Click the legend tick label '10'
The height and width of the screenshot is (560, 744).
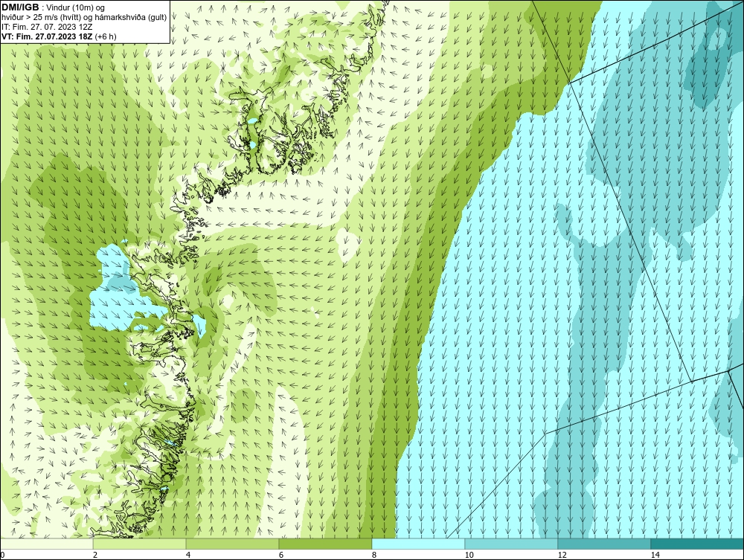click(x=469, y=556)
